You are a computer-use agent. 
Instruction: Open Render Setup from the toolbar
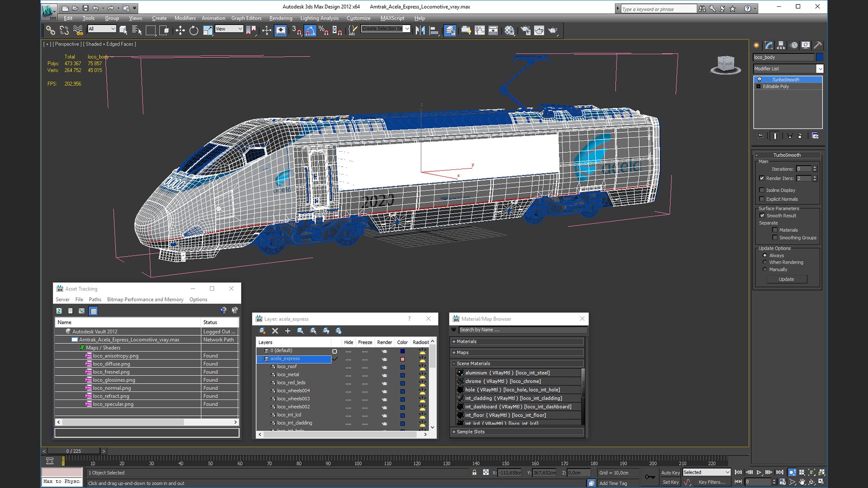[x=525, y=30]
